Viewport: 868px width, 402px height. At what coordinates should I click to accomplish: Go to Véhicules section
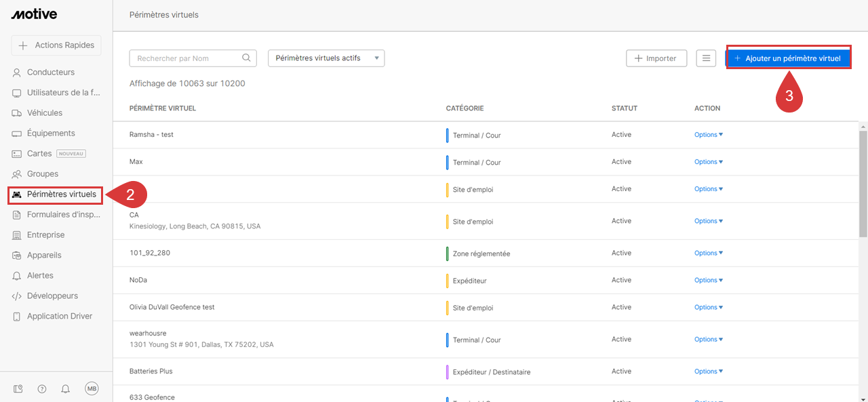point(45,113)
